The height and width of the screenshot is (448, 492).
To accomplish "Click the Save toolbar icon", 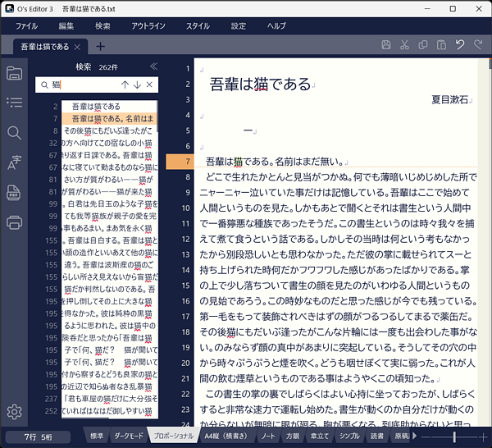I will point(386,45).
